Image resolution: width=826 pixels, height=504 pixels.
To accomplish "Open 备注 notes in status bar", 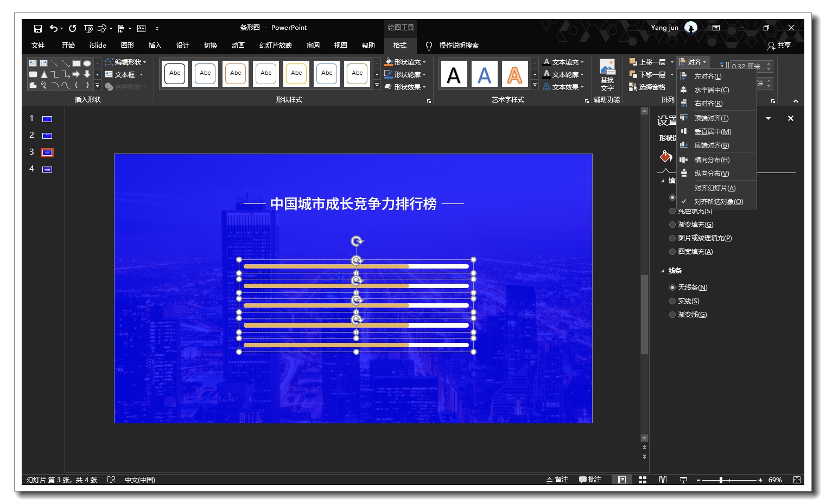I will tap(557, 480).
